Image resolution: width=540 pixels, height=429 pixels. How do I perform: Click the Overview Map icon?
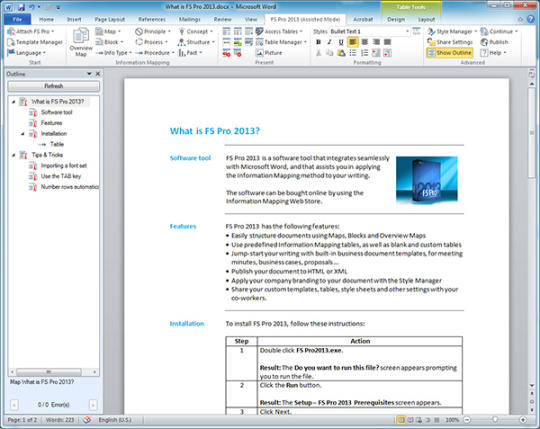click(81, 35)
